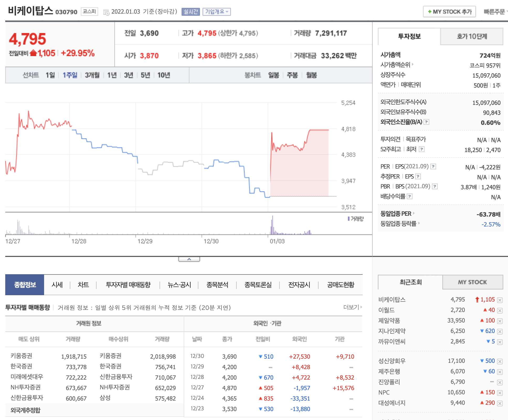Image resolution: width=508 pixels, height=420 pixels.
Task: Click help icon beside 52주최고 최저
Action: coord(422,149)
